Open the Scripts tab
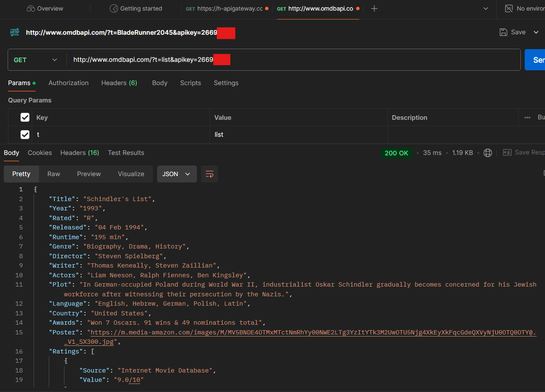This screenshot has height=392, width=545. [191, 83]
